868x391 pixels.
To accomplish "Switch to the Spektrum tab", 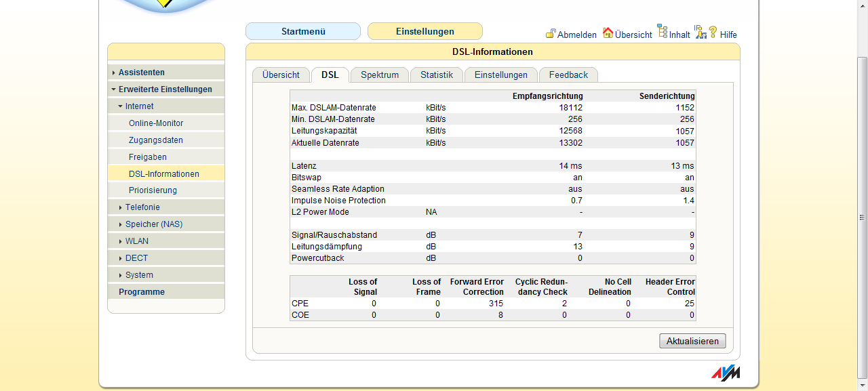I will click(379, 75).
